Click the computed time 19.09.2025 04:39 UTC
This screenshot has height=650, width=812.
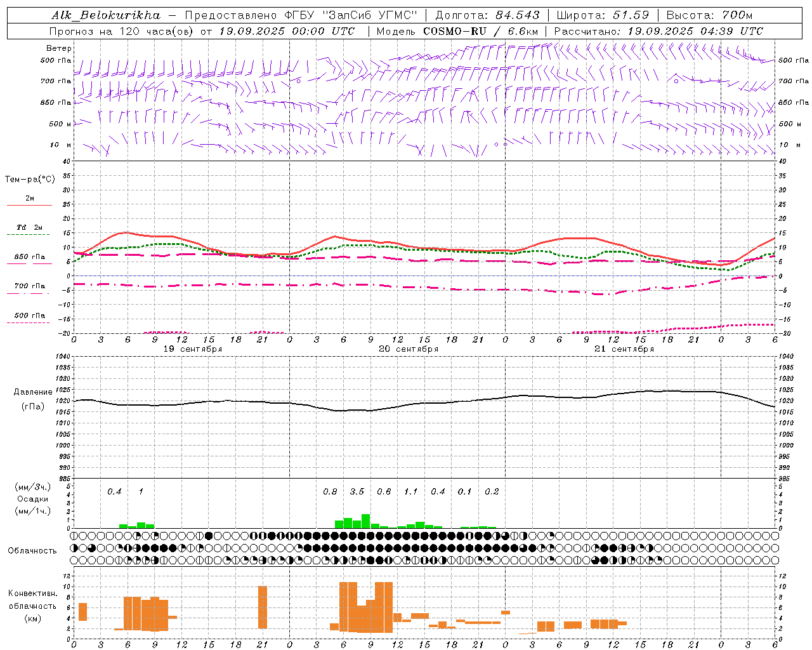click(x=695, y=31)
